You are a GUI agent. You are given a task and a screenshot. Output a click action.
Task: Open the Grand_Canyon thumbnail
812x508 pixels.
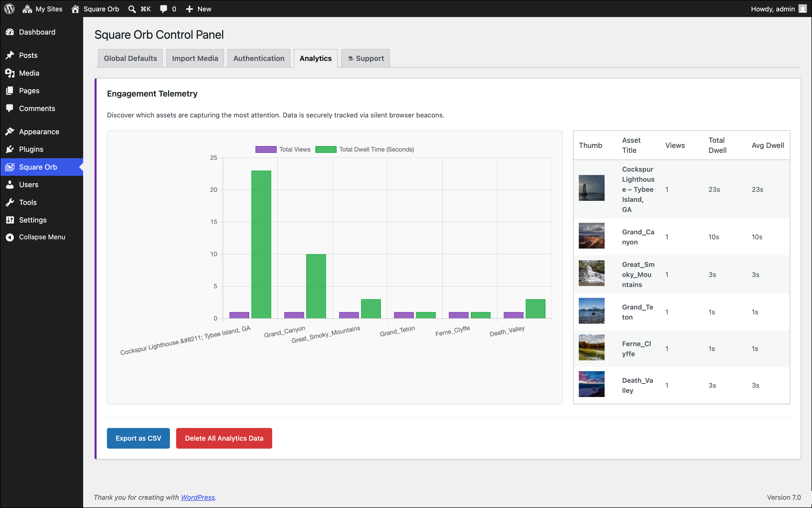[x=591, y=235]
